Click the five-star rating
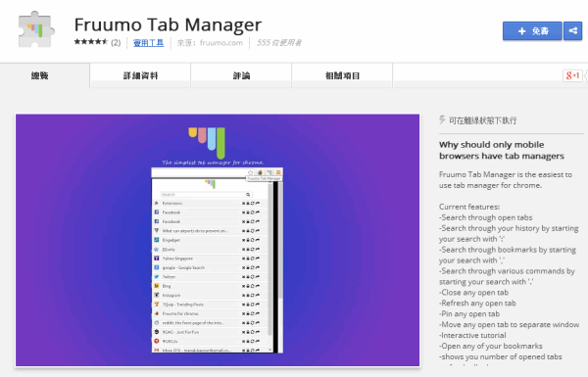The width and height of the screenshot is (588, 377). pyautogui.click(x=91, y=42)
